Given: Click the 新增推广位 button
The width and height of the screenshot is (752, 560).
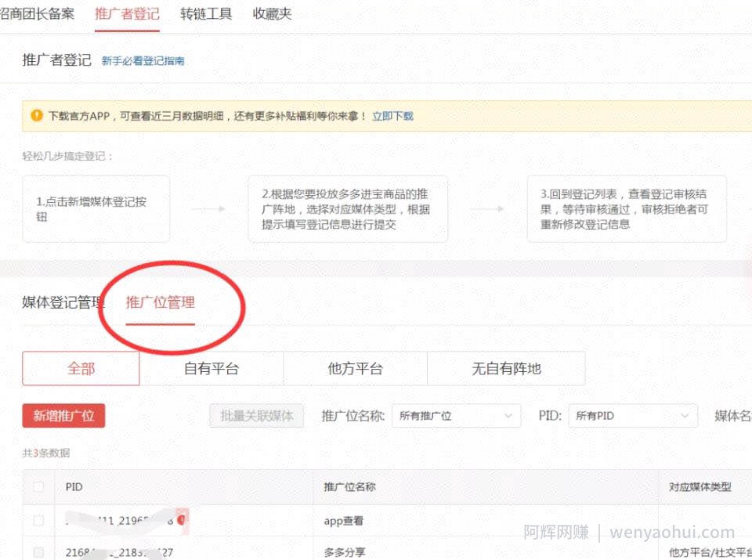Looking at the screenshot, I should tap(63, 416).
